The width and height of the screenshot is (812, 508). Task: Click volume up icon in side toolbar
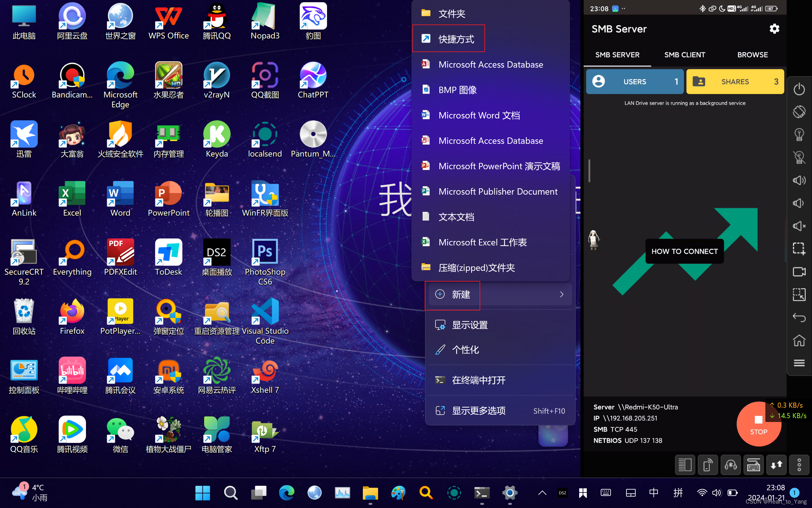799,180
